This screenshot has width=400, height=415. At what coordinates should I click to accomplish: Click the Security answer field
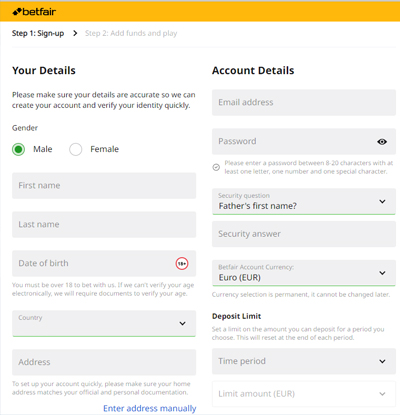(x=304, y=234)
